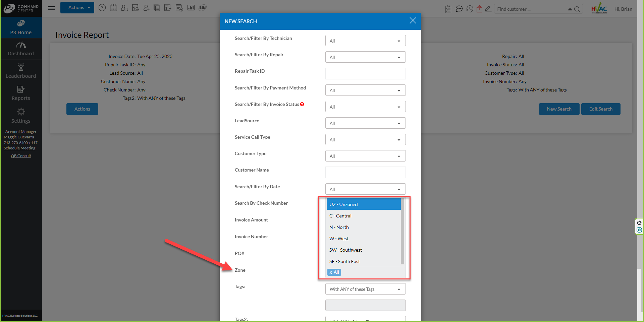Expand the Tags 'With ANY of these Tags' dropdown

point(365,289)
